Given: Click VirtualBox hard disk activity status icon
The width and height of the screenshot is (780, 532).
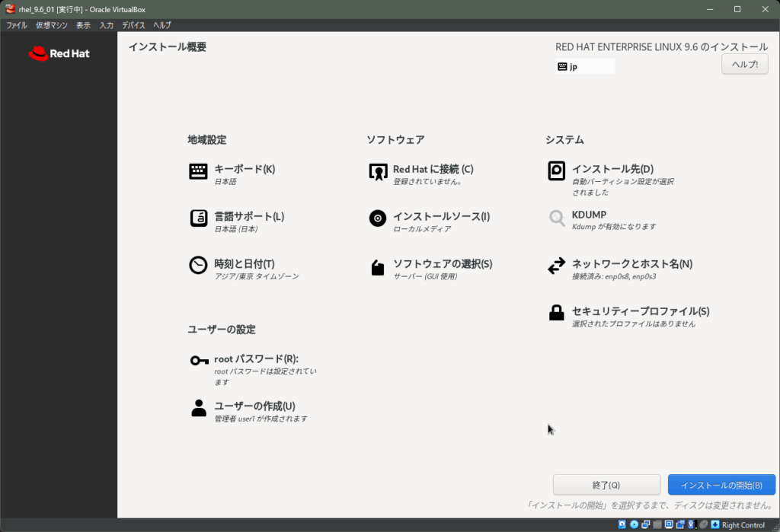Looking at the screenshot, I should (x=622, y=524).
